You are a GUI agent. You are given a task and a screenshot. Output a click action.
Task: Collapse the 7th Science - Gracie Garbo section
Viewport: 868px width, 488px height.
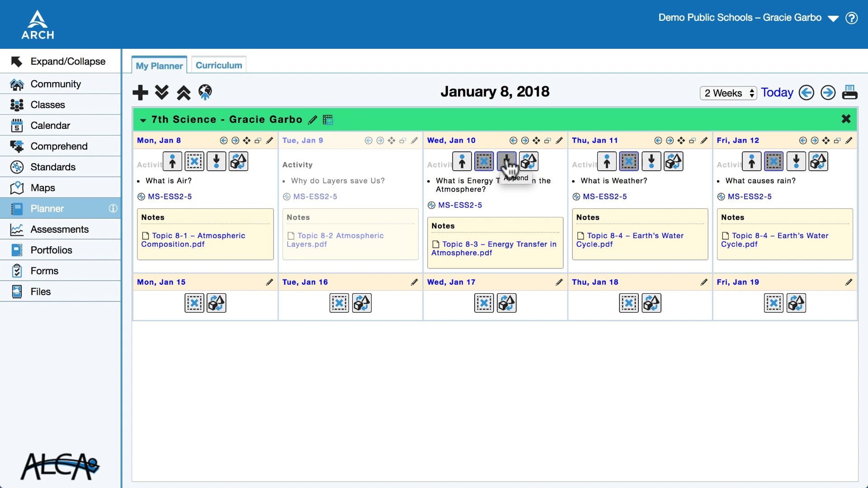coord(143,120)
